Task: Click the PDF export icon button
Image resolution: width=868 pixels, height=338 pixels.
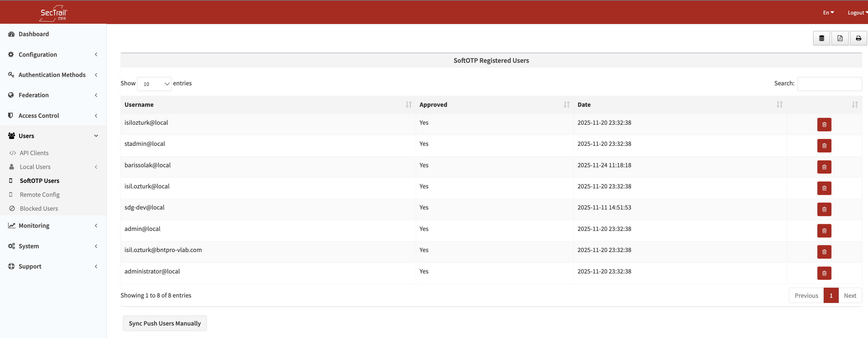Action: tap(840, 38)
